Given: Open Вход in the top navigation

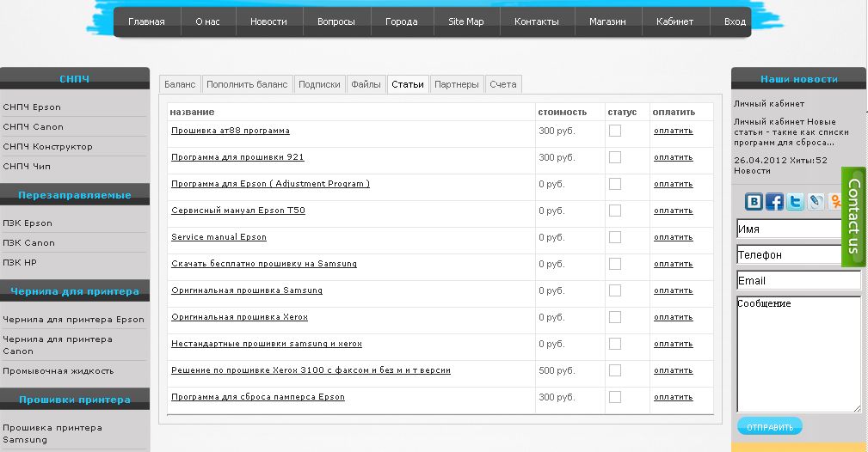Looking at the screenshot, I should click(x=735, y=21).
